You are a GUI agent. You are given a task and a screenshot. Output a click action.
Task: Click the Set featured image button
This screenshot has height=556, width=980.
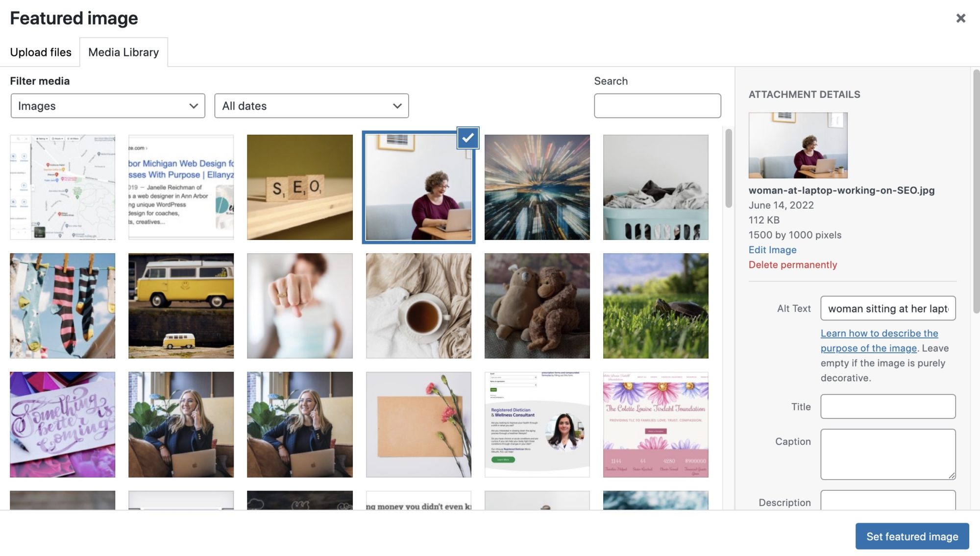click(912, 536)
